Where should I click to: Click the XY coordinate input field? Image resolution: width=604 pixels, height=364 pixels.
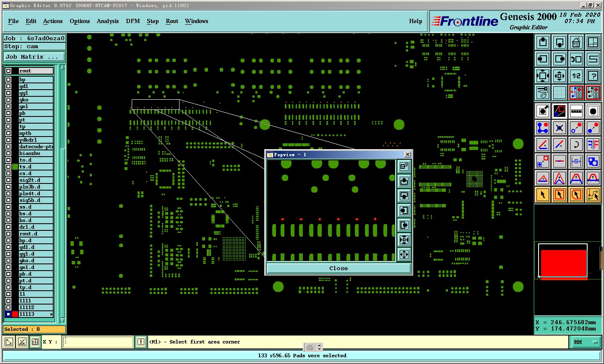pos(98,342)
